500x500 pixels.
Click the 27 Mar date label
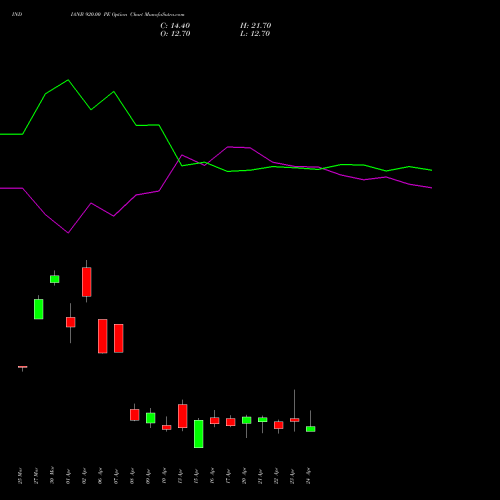point(36,476)
